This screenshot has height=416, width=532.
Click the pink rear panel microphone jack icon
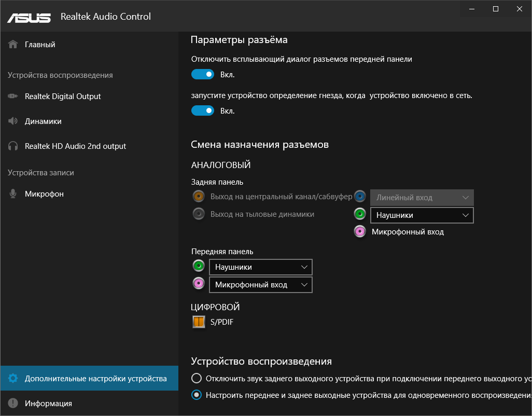(x=360, y=231)
